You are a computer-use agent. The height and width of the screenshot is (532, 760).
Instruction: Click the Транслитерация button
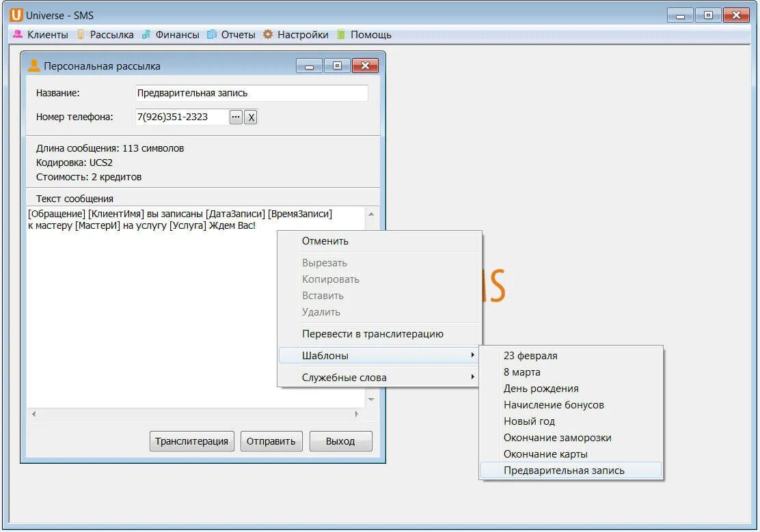point(191,441)
